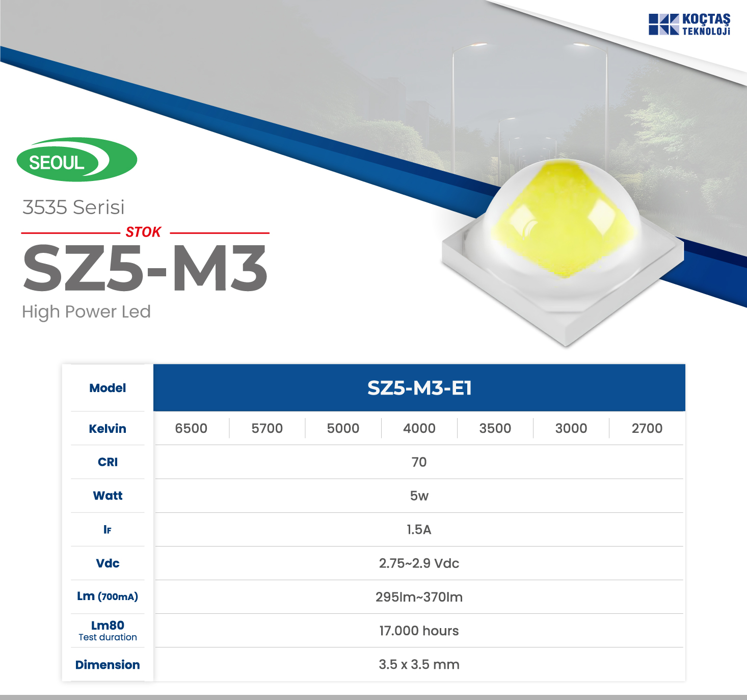Click the 'SZ5-M3-E1' table header
The height and width of the screenshot is (700, 747).
click(419, 388)
